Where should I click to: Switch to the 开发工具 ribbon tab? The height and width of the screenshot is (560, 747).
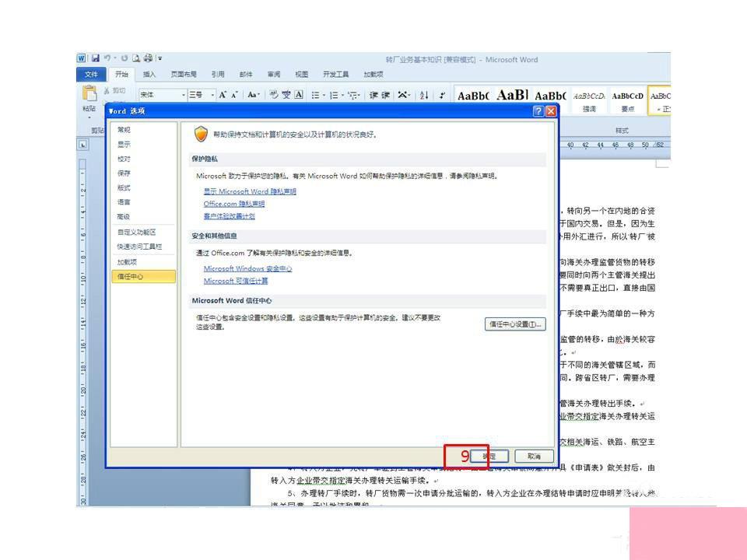click(x=336, y=75)
